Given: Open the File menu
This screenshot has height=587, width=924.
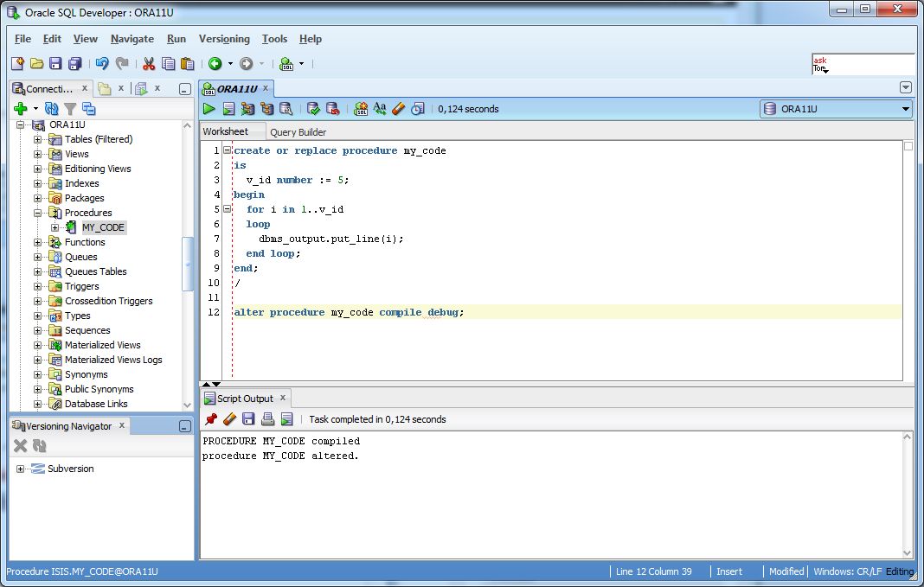Looking at the screenshot, I should (22, 39).
